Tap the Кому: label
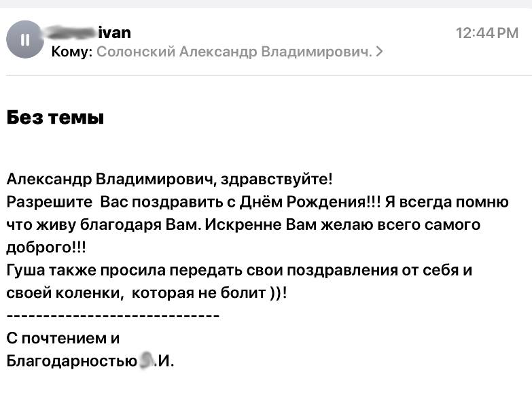The height and width of the screenshot is (406, 532). [x=72, y=52]
